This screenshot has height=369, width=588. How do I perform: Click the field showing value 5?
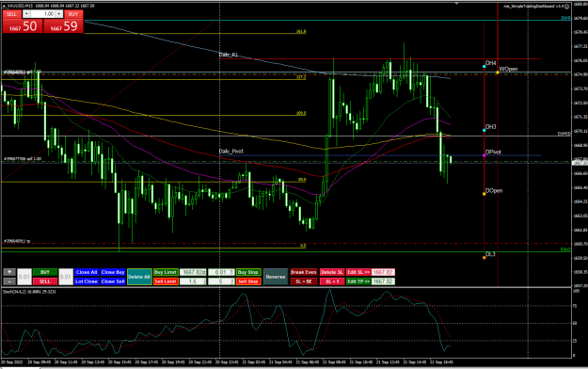coord(221,281)
